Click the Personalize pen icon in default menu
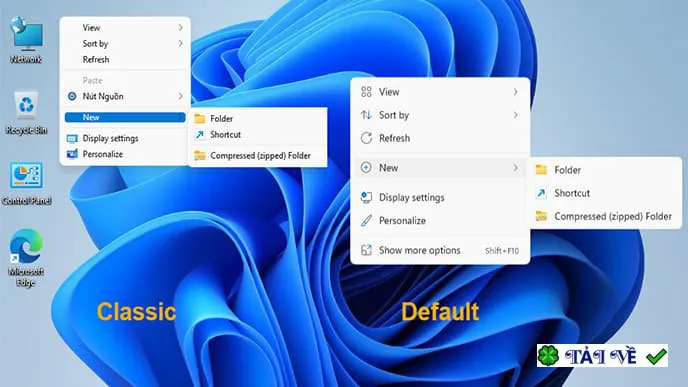The width and height of the screenshot is (688, 387). (366, 220)
